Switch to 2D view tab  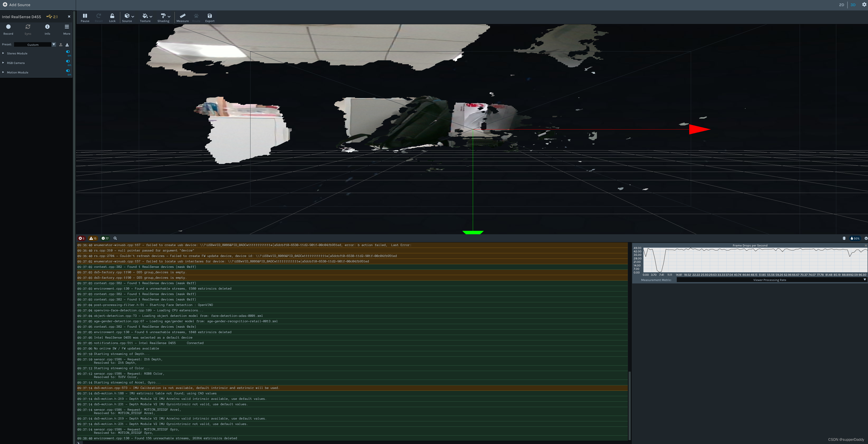pyautogui.click(x=841, y=5)
